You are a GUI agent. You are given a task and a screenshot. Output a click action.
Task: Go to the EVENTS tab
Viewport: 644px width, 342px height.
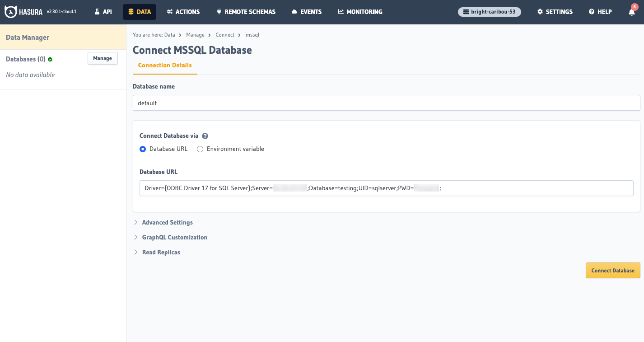pyautogui.click(x=307, y=12)
